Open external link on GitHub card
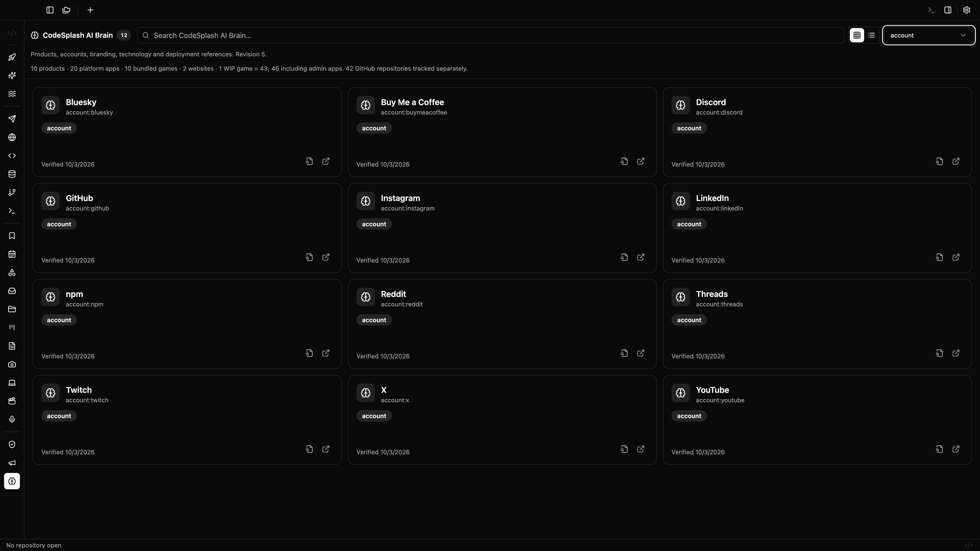 coord(326,257)
